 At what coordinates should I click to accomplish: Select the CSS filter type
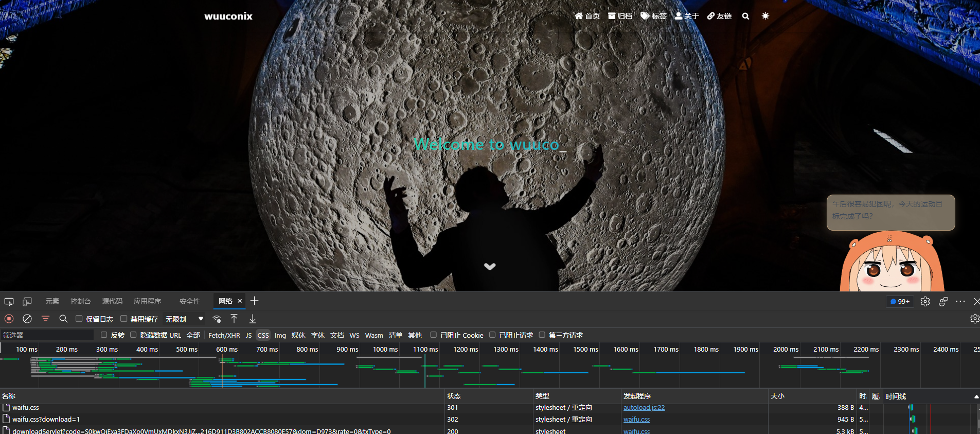pos(263,335)
